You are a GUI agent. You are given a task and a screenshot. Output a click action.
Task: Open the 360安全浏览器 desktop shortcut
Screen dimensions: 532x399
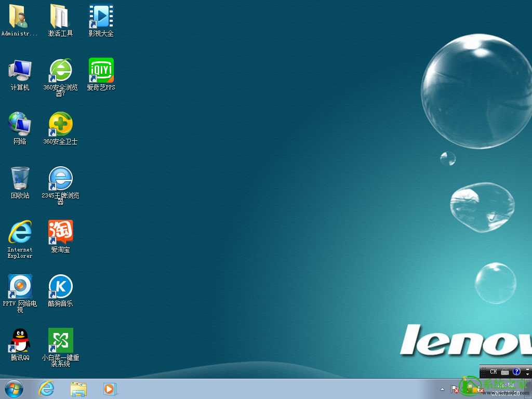(x=60, y=71)
